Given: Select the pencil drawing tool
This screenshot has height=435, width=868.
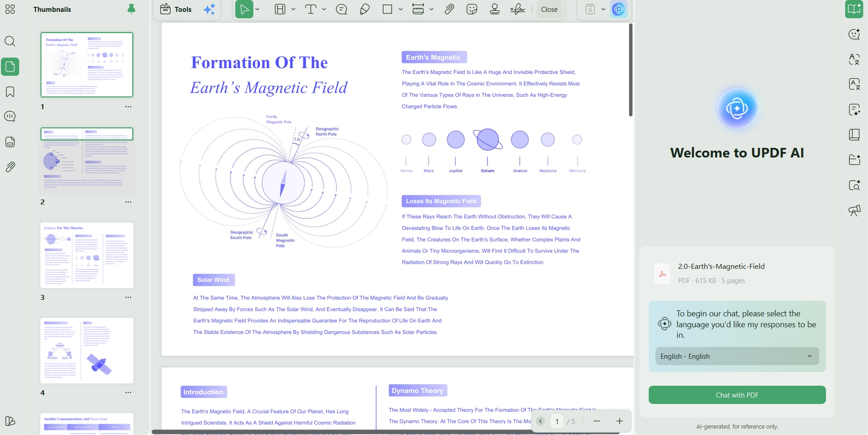Looking at the screenshot, I should pos(365,9).
